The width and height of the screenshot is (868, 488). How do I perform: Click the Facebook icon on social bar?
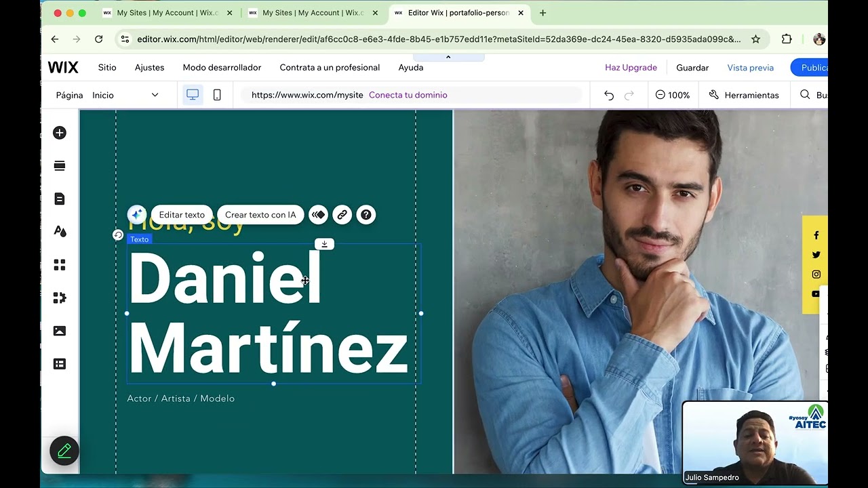coord(816,235)
